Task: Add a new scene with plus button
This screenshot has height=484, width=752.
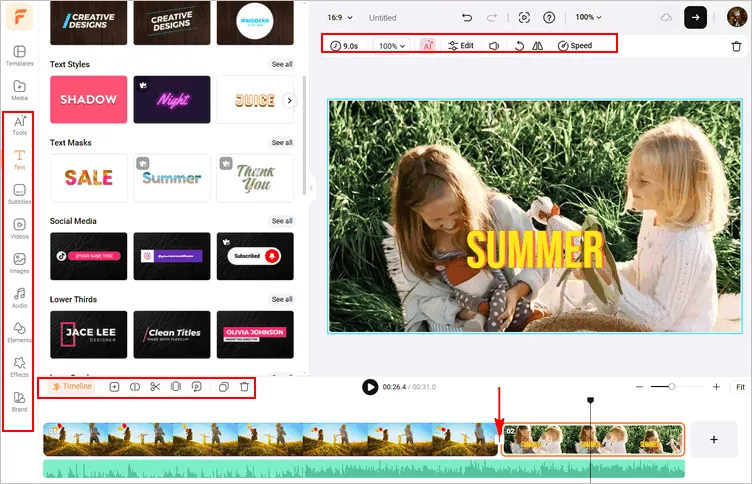Action: point(713,439)
